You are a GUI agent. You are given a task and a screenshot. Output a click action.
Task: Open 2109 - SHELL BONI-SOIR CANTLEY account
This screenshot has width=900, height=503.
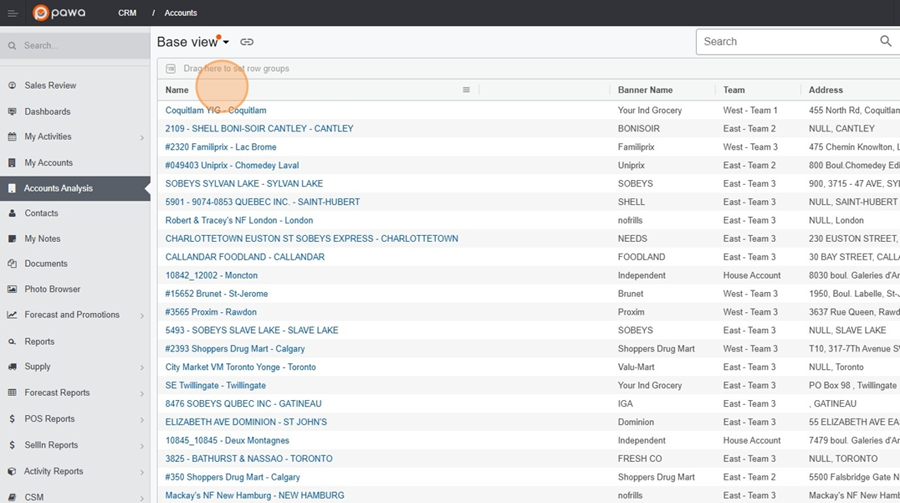(259, 129)
